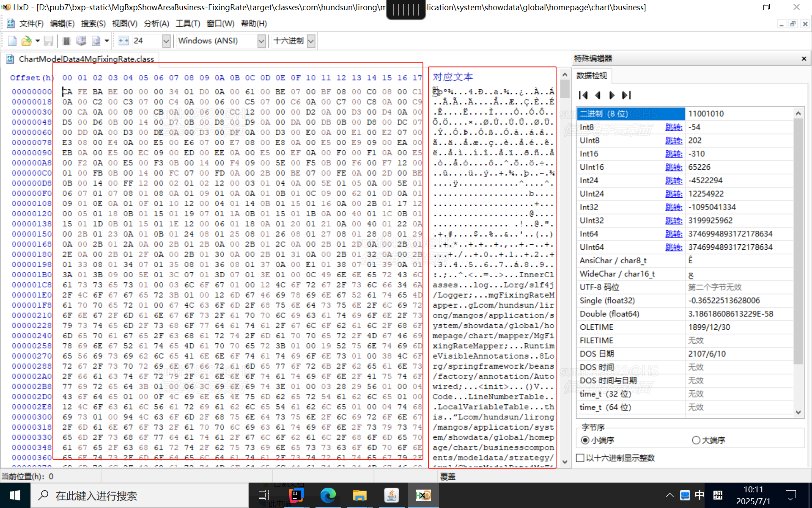Click 跳转 link beside UInt64
812x508 pixels.
coord(673,247)
